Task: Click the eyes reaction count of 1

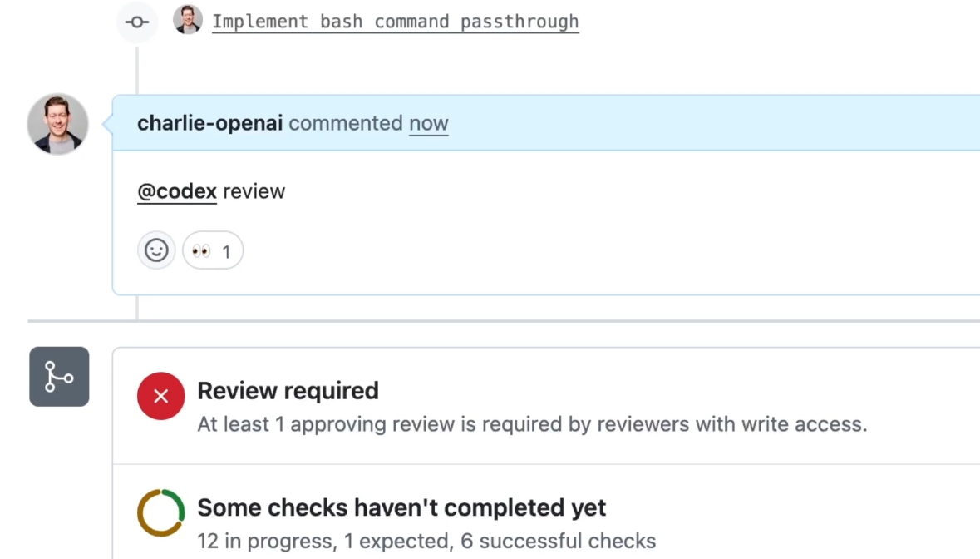Action: click(x=225, y=251)
